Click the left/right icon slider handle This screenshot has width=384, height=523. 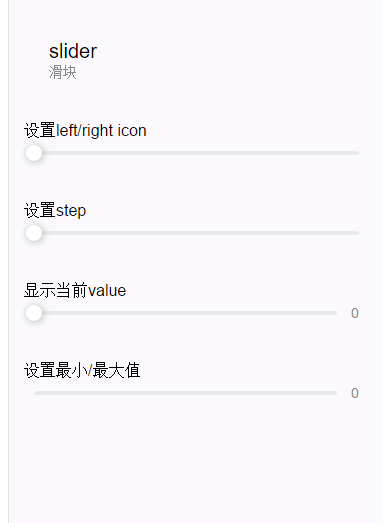34,153
